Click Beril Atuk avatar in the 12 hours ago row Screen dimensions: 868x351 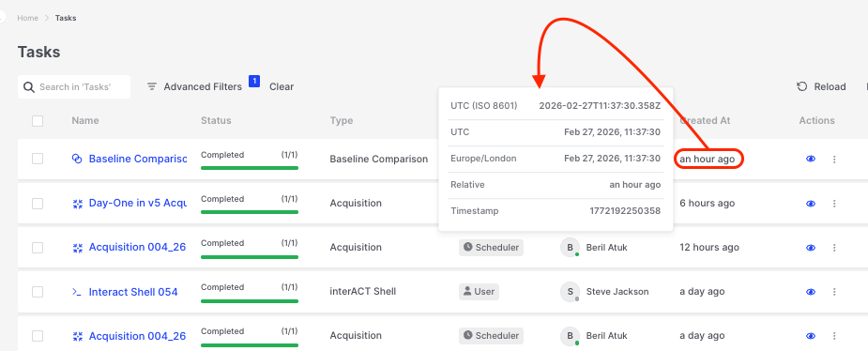pyautogui.click(x=571, y=248)
